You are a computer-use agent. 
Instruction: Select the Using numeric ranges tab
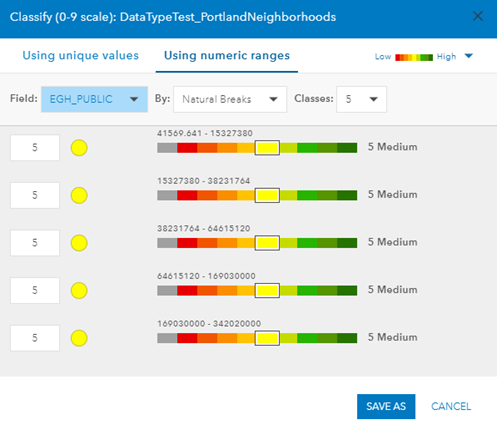point(227,55)
